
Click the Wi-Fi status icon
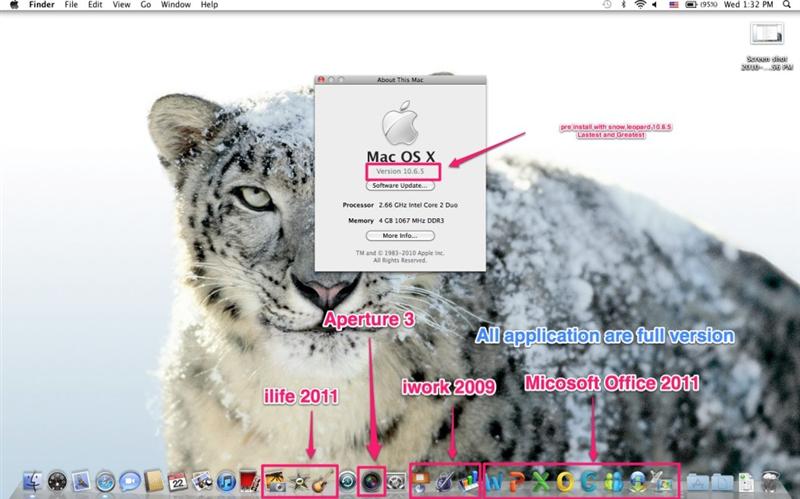pyautogui.click(x=639, y=5)
